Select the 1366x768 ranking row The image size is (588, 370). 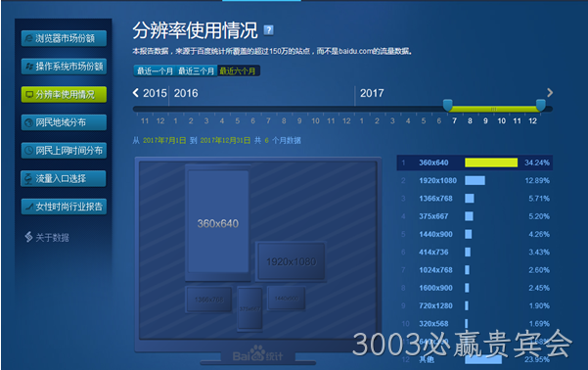(475, 199)
